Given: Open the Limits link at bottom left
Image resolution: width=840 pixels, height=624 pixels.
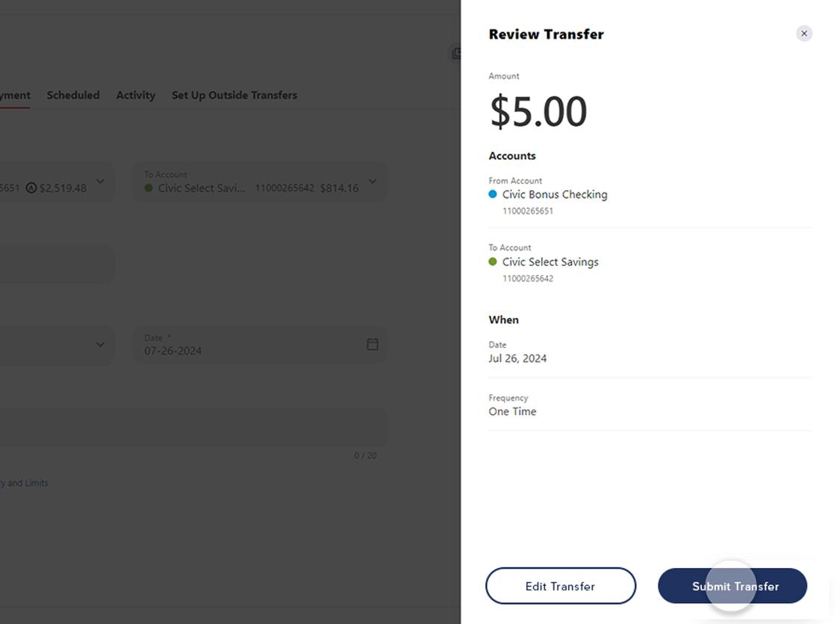Looking at the screenshot, I should coord(36,483).
